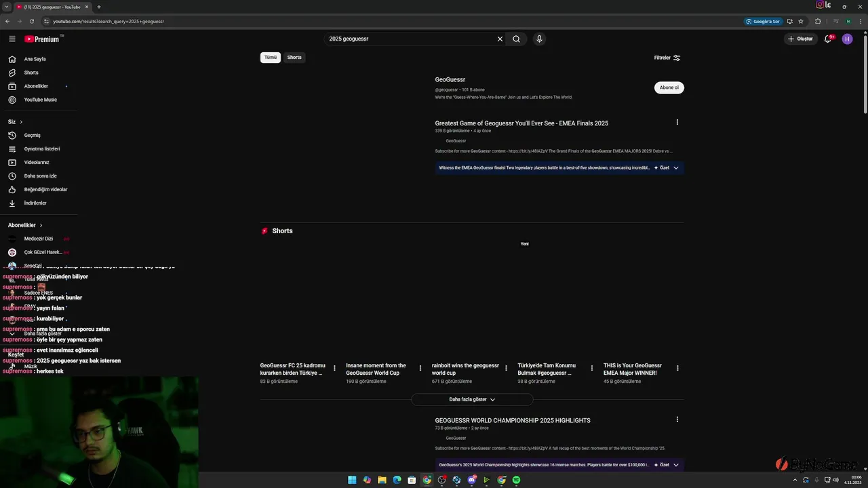Image resolution: width=868 pixels, height=488 pixels.
Task: Open options for 'rainbolt wins' short
Action: coord(506,368)
